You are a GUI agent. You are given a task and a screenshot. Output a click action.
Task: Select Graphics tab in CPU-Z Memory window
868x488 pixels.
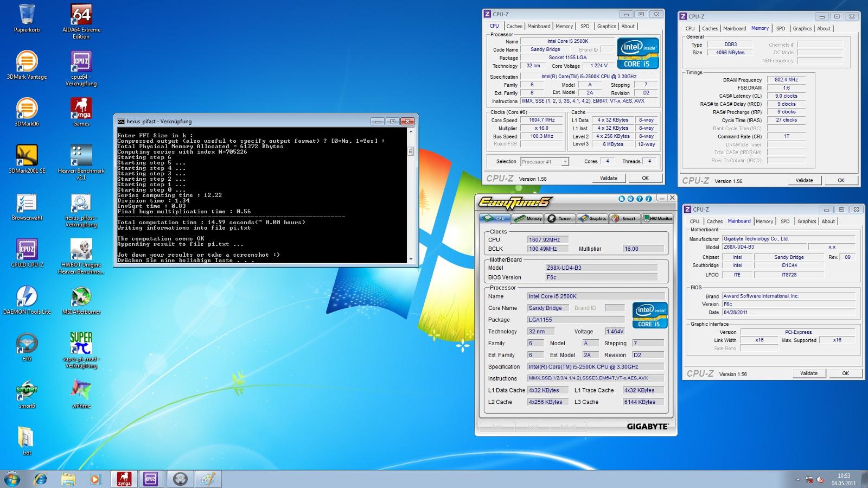(802, 28)
